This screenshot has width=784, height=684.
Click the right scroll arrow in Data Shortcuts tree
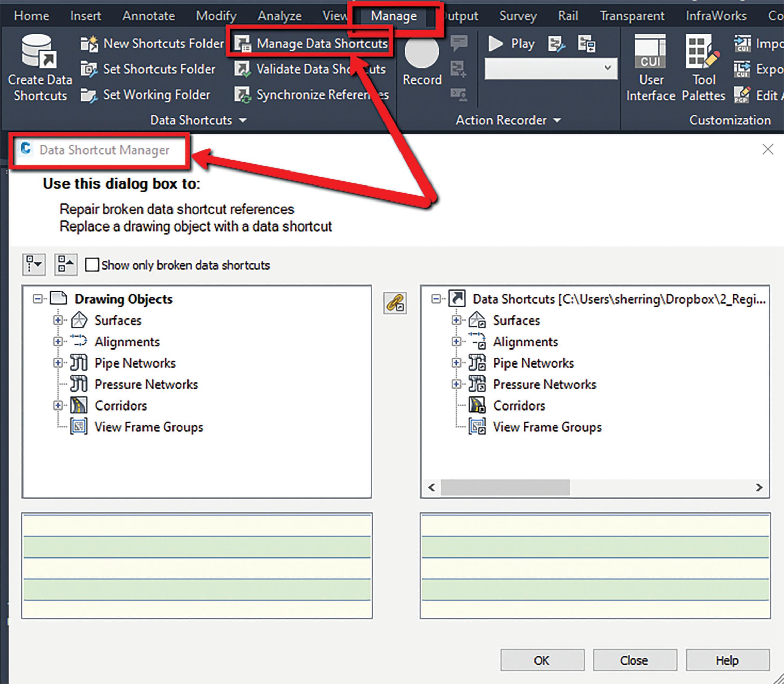(x=759, y=487)
